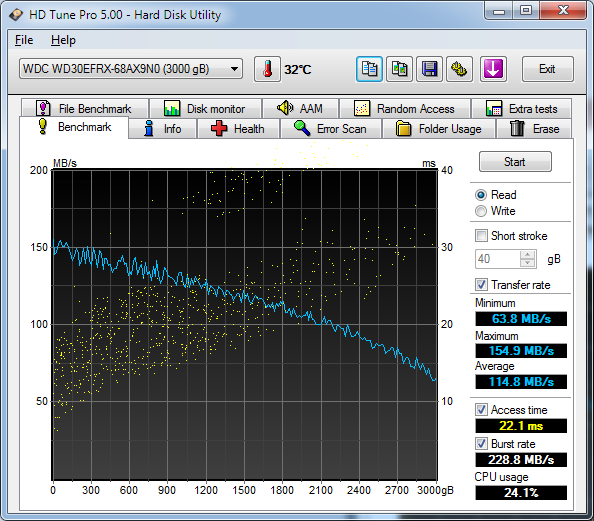Uncheck the Transfer rate checkbox
The image size is (594, 521).
tap(481, 285)
